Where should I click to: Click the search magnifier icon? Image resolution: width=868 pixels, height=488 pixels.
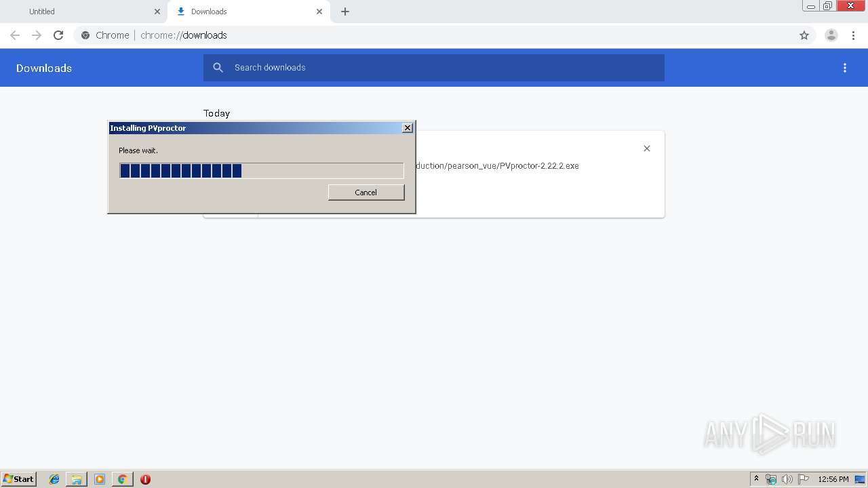[x=218, y=68]
